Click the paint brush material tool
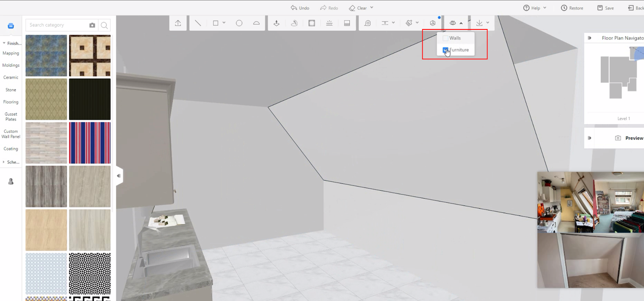Screen dimensions: 644x301 409,23
